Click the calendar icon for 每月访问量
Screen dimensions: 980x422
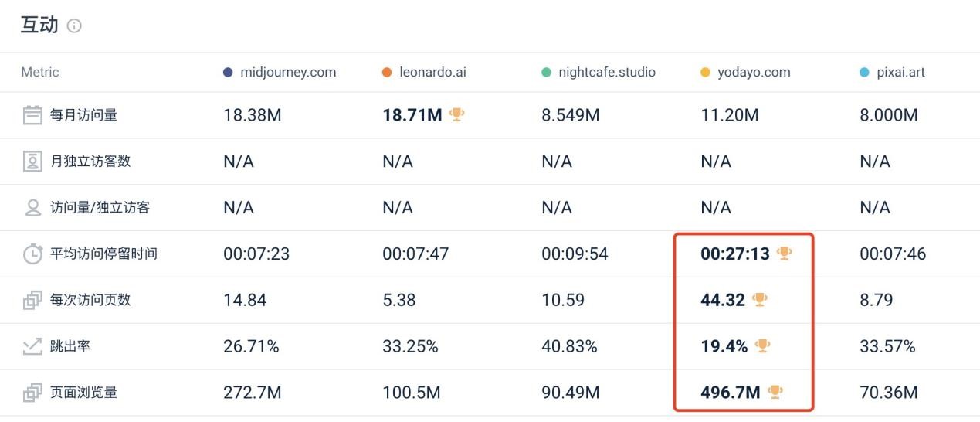pyautogui.click(x=32, y=115)
